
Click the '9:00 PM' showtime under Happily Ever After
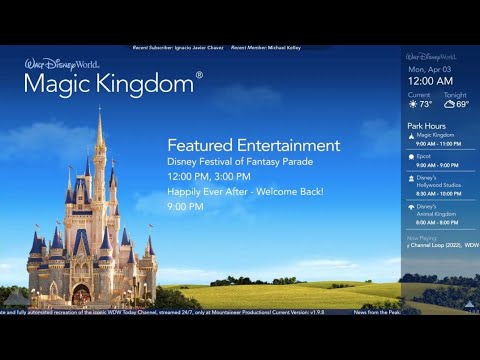[x=185, y=207]
